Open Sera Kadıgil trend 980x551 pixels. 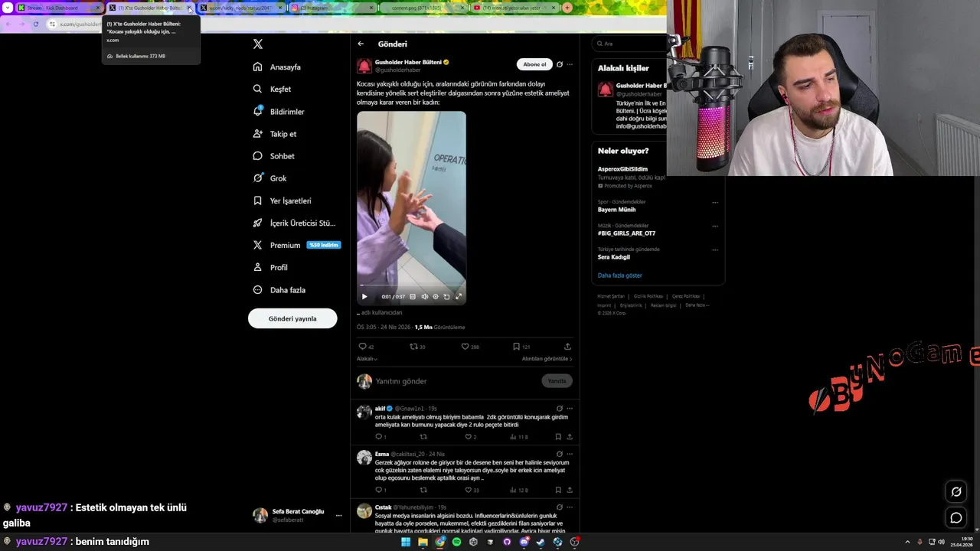pyautogui.click(x=614, y=257)
